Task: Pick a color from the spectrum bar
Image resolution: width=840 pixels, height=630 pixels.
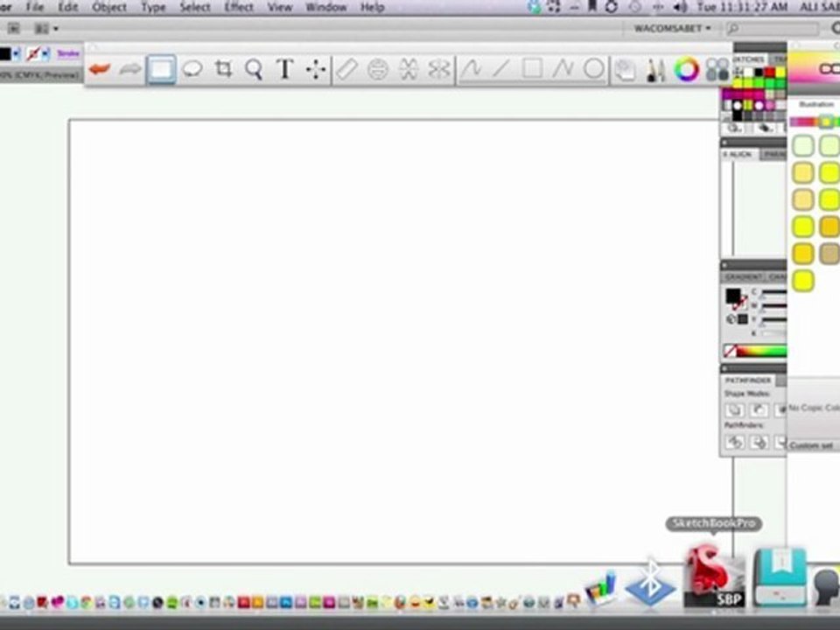Action: 762,352
